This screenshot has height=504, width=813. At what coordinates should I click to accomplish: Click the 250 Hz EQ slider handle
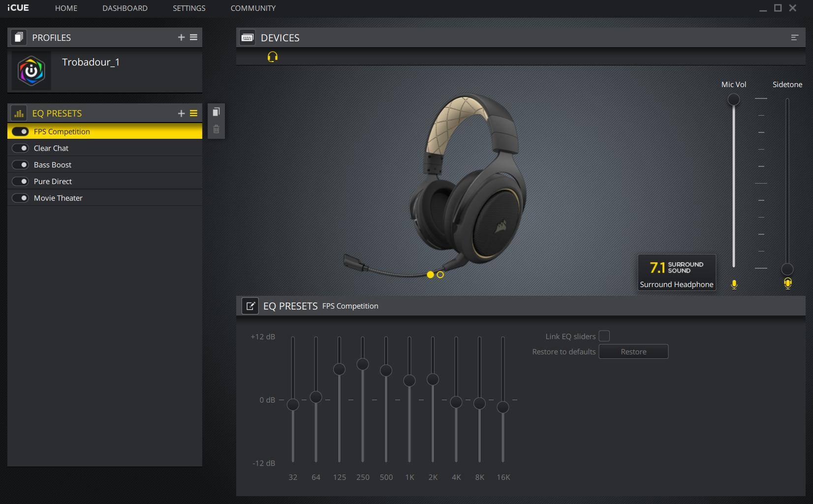coord(363,364)
